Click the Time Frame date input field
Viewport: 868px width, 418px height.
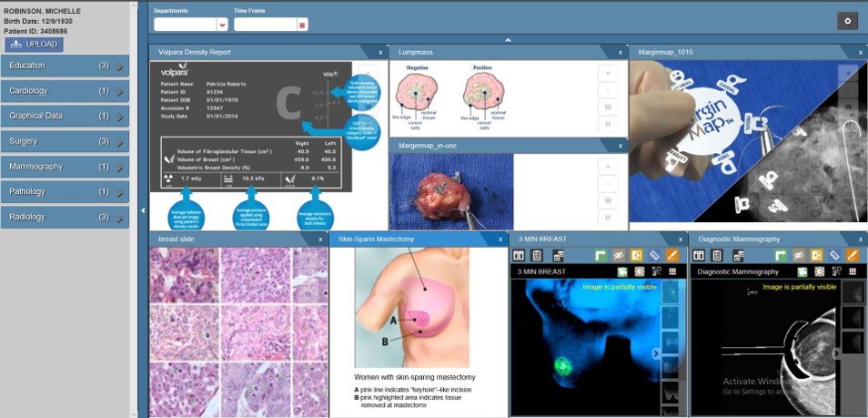(266, 25)
